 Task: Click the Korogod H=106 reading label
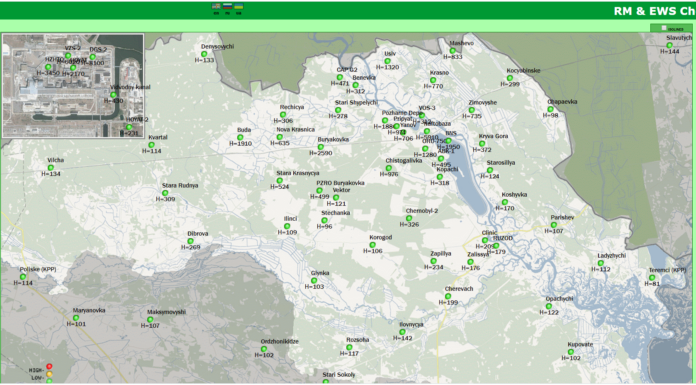click(x=373, y=251)
